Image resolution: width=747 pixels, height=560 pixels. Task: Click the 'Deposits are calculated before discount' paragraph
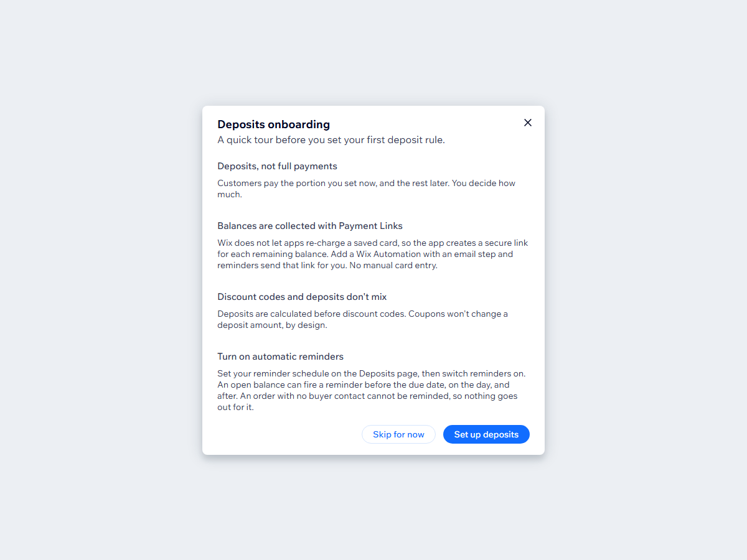point(363,319)
